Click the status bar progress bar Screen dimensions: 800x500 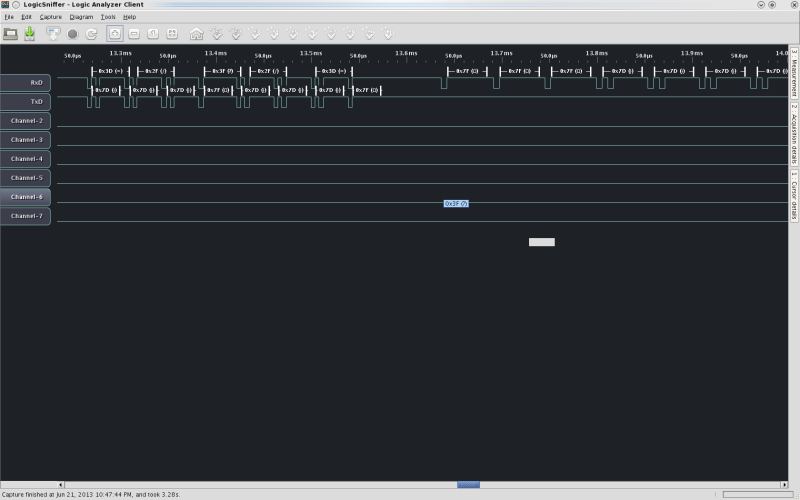(758, 494)
